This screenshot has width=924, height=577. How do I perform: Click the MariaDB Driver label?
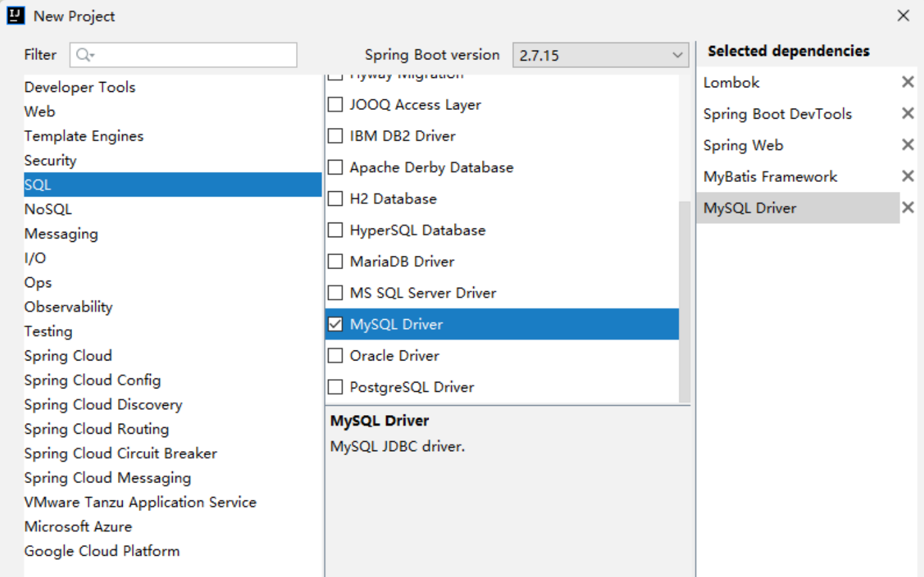pyautogui.click(x=402, y=261)
